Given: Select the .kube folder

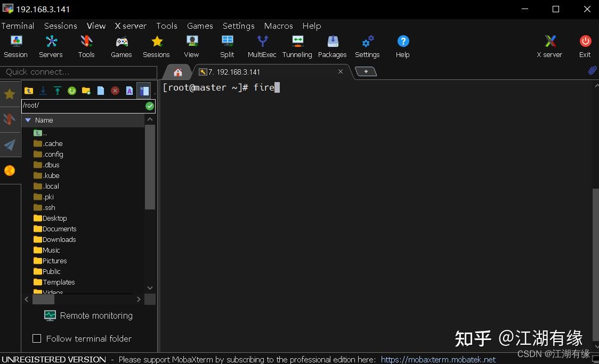Looking at the screenshot, I should 46,176.
